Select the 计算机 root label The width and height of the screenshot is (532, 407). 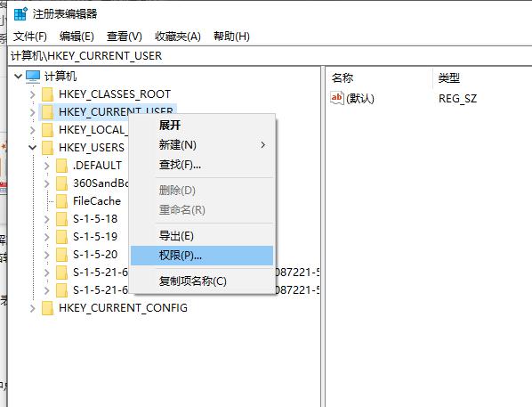(60, 77)
